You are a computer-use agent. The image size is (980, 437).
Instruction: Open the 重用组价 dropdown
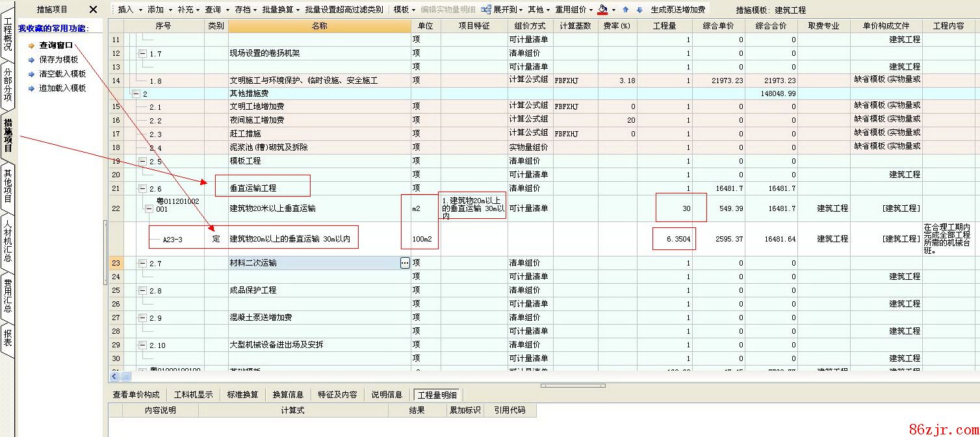pyautogui.click(x=574, y=10)
